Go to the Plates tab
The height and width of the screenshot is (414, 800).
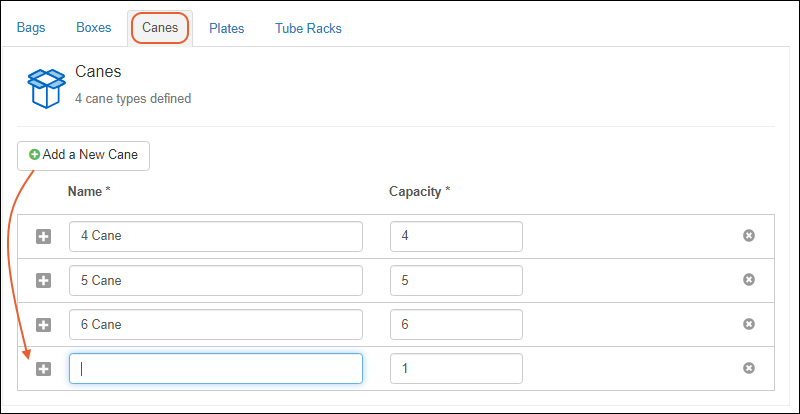[x=227, y=28]
